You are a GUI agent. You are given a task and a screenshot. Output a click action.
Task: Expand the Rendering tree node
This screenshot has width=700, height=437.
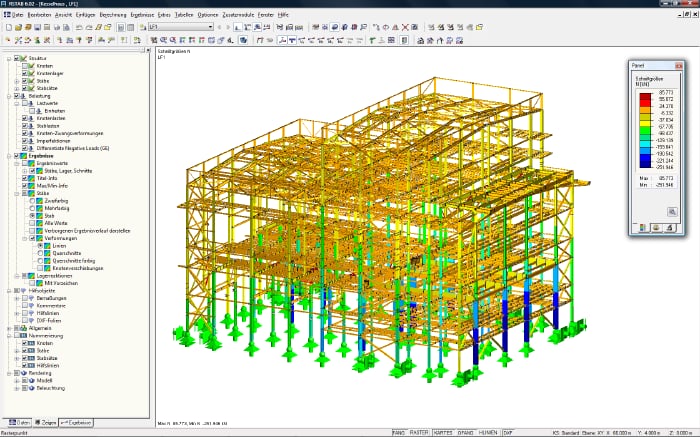click(7, 372)
